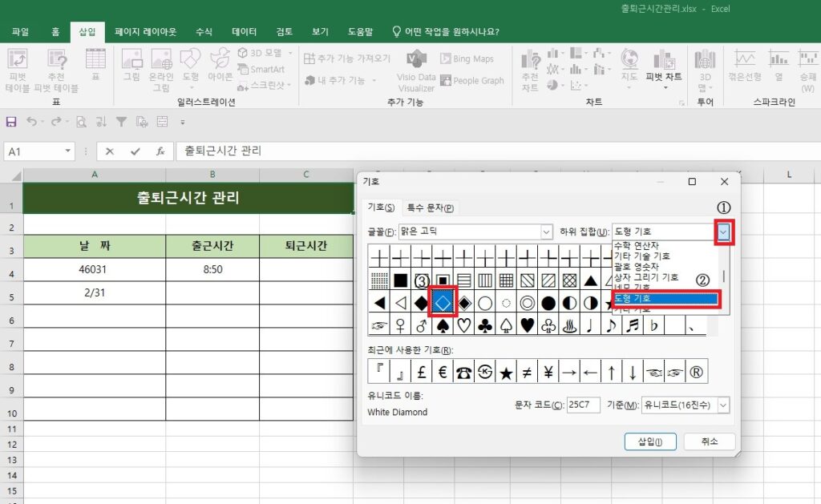Select 수학 연산자 in subset list

click(x=636, y=245)
